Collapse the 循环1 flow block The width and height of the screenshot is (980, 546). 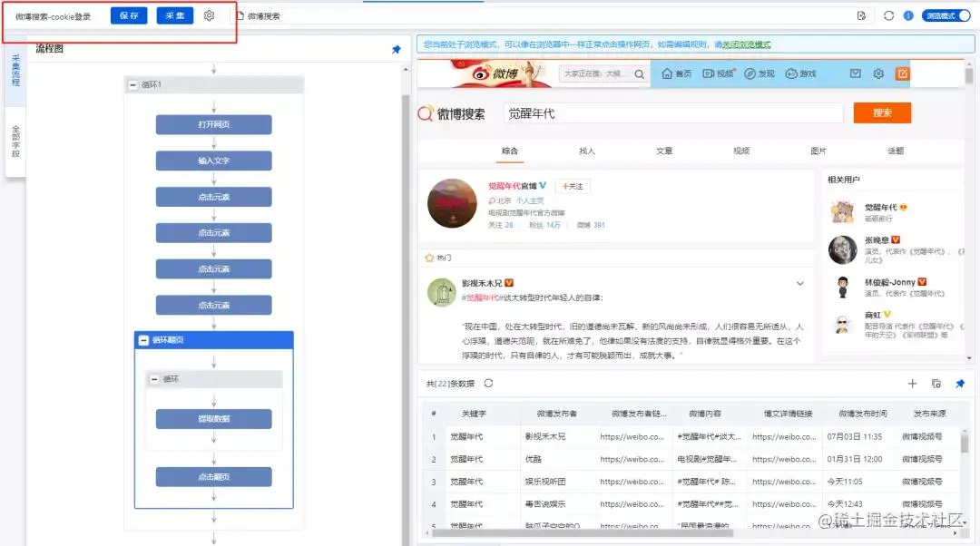132,84
